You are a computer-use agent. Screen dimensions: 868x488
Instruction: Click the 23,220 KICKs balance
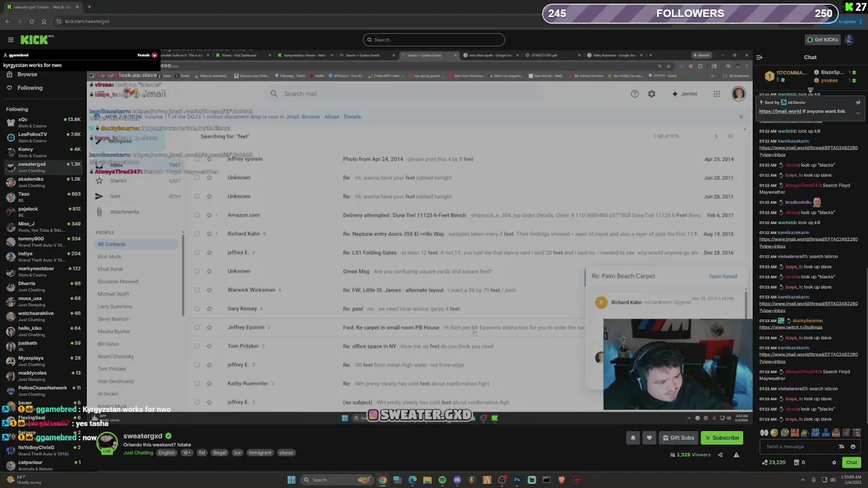pos(774,462)
